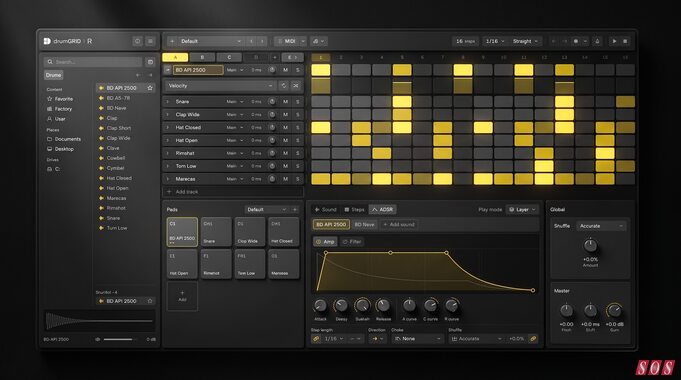This screenshot has height=380, width=681.
Task: Open the Choke None dropdown
Action: 417,339
